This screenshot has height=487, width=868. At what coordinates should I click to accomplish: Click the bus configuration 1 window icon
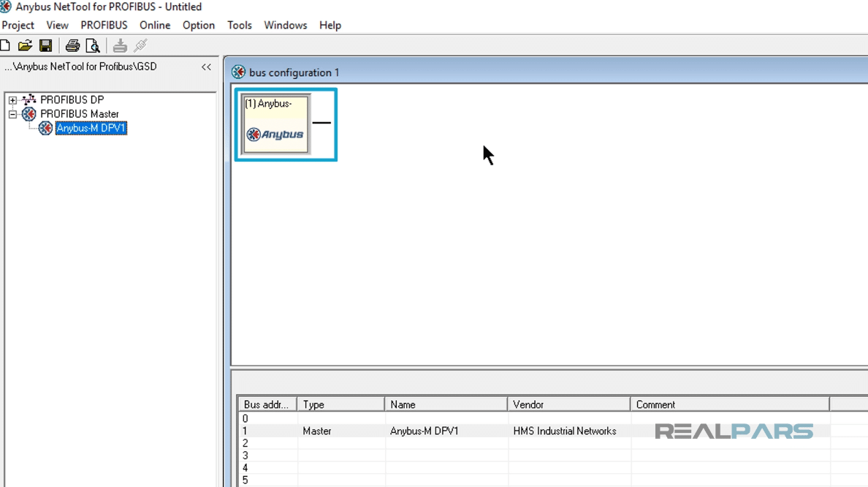pos(239,72)
